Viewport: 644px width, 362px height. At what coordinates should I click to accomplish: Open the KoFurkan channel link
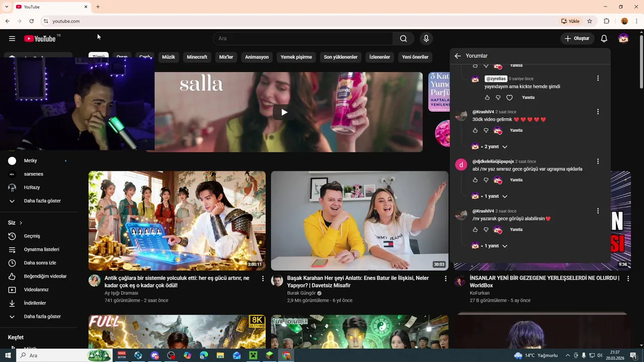[x=479, y=293]
